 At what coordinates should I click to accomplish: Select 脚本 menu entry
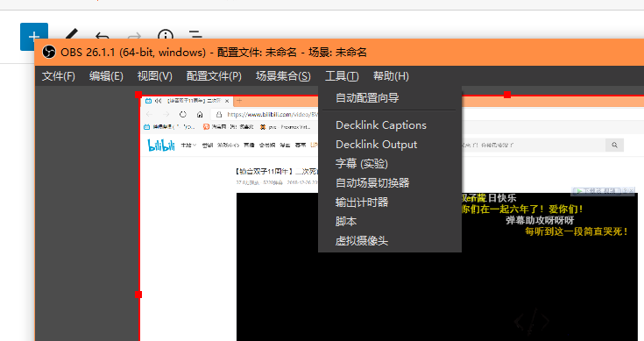tap(390, 222)
